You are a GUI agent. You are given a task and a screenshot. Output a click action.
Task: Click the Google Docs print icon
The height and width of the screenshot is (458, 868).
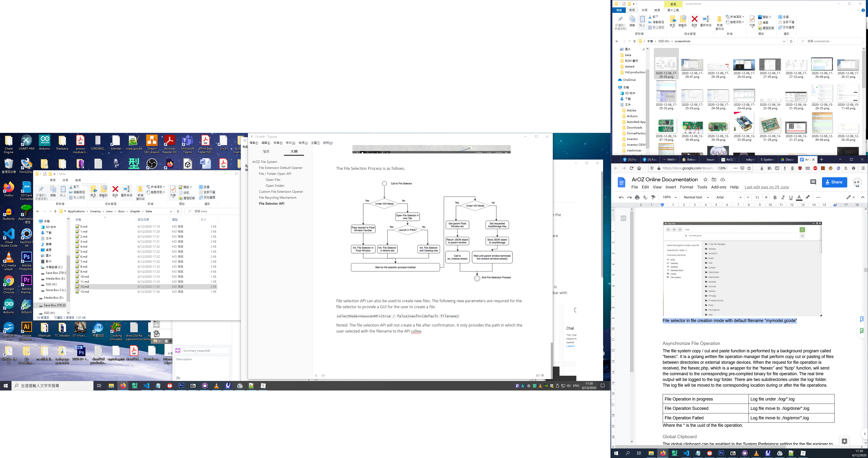(x=637, y=198)
